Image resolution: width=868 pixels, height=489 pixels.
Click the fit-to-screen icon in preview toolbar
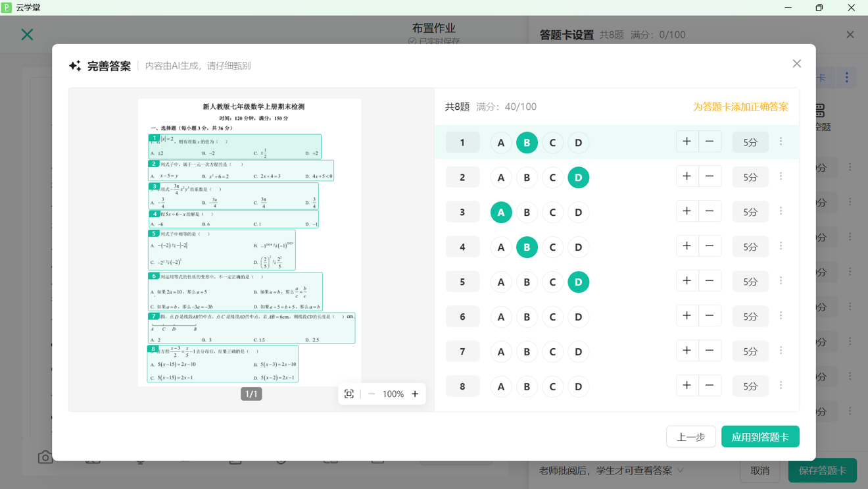click(349, 394)
